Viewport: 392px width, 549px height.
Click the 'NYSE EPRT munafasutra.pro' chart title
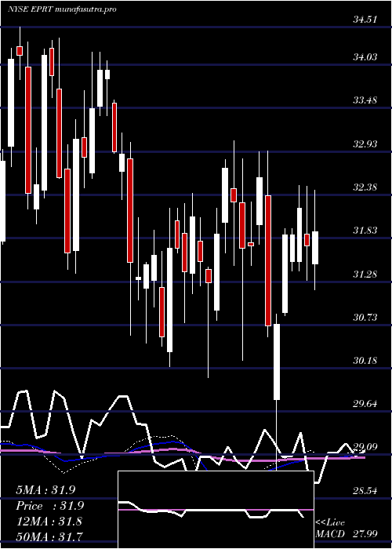(62, 9)
